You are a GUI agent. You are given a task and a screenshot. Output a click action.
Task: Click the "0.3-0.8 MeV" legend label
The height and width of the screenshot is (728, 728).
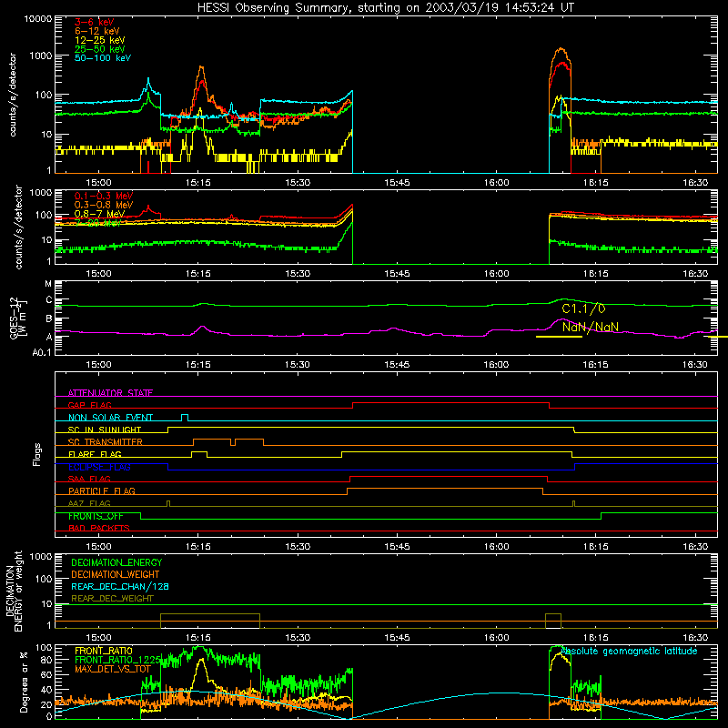coord(104,205)
